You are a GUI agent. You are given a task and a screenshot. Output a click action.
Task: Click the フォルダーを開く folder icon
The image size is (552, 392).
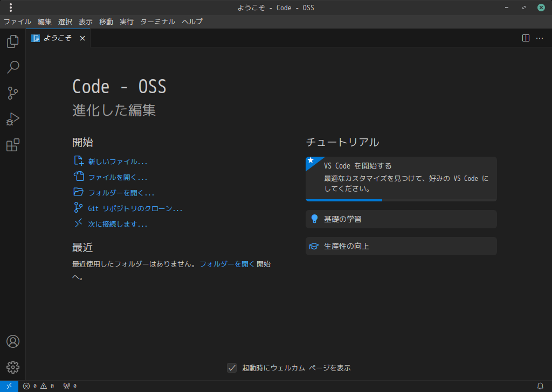[79, 192]
